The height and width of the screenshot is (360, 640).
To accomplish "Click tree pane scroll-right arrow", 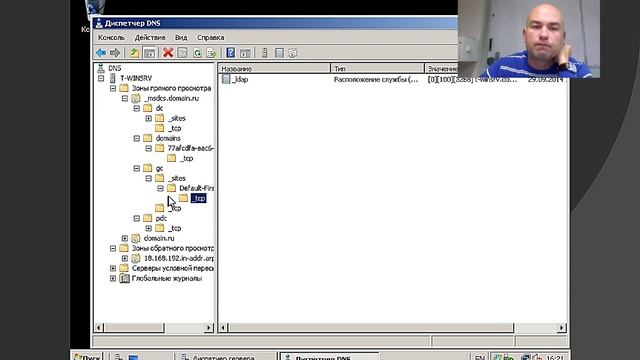I will [x=209, y=327].
